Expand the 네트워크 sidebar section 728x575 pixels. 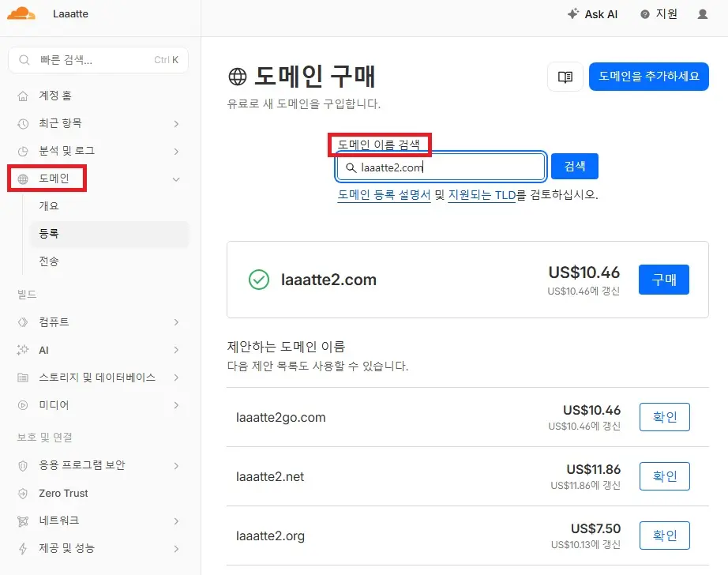click(175, 521)
